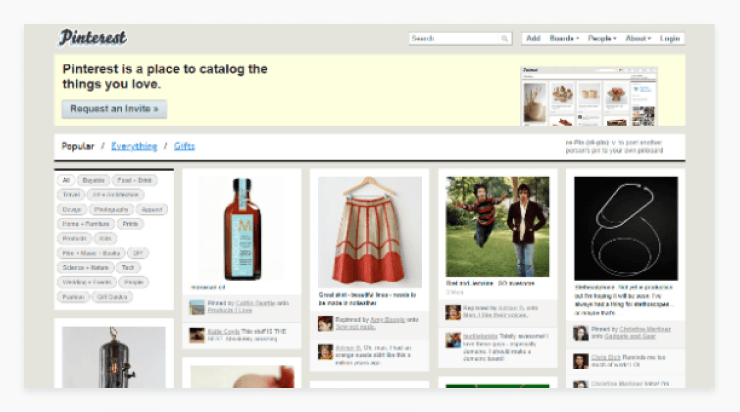Focus the Search input field
The image size is (740, 412).
(x=460, y=38)
